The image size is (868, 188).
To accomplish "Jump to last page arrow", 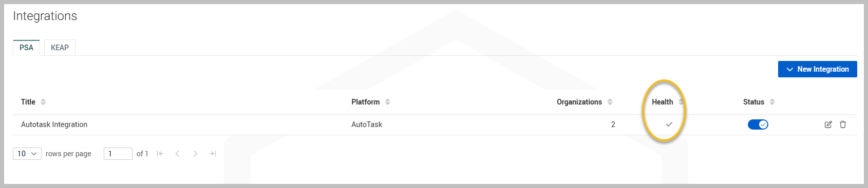I will click(x=213, y=154).
